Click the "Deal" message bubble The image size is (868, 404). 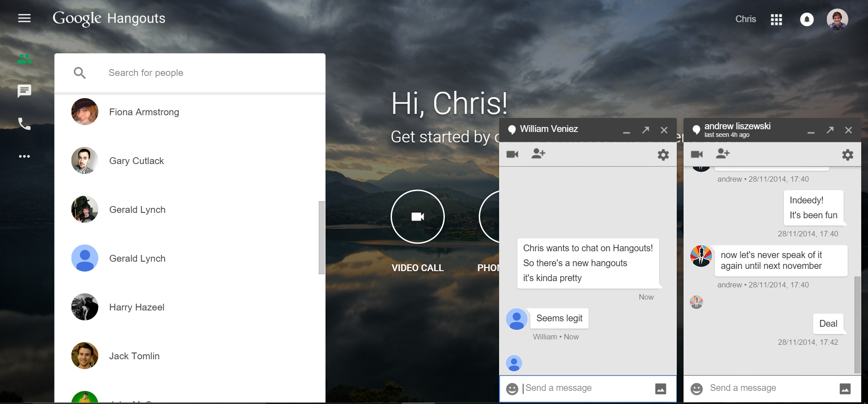(828, 324)
